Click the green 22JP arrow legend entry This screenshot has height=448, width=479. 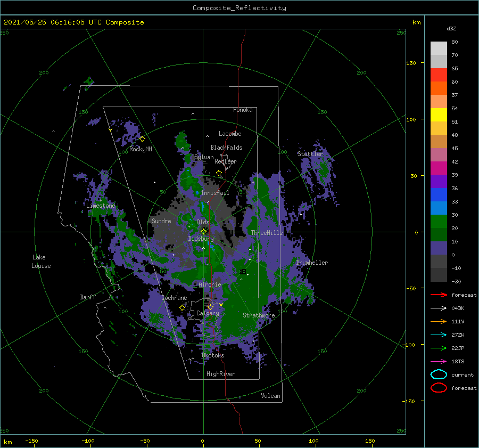(439, 348)
